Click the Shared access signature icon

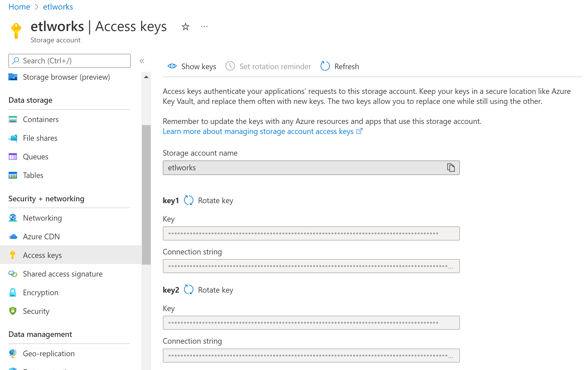click(x=13, y=274)
